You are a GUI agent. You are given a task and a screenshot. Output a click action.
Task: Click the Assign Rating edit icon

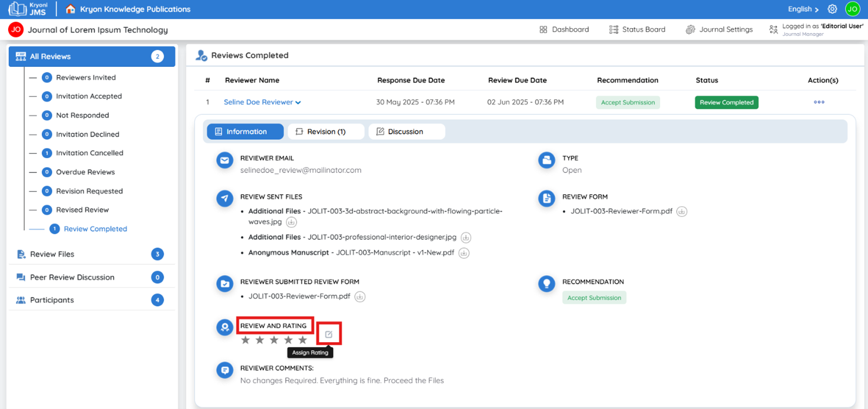(329, 334)
